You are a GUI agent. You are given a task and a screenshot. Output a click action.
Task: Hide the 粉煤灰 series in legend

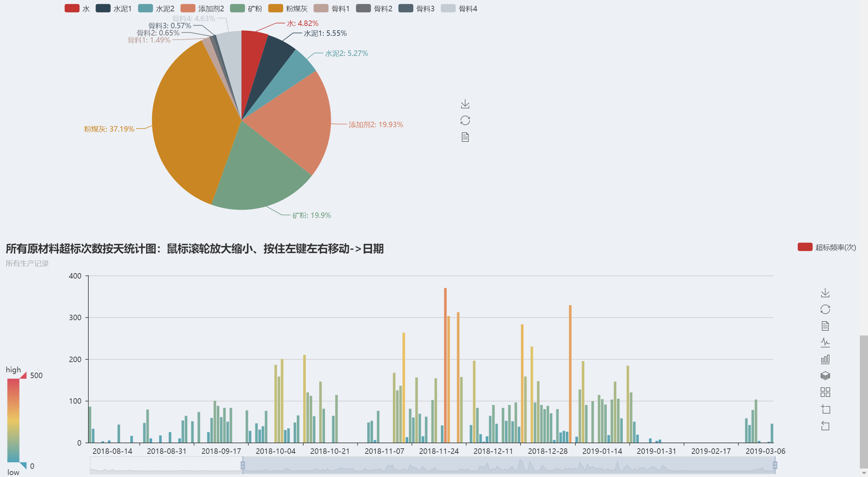[276, 9]
